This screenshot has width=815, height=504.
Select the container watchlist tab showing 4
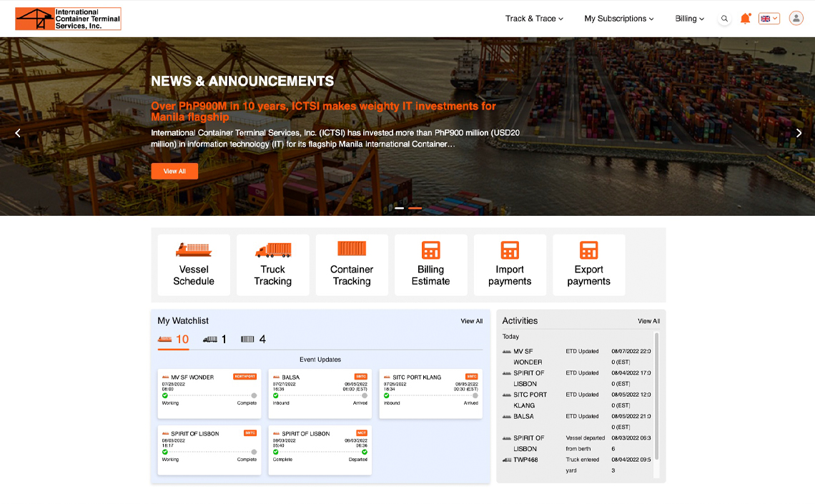pyautogui.click(x=250, y=340)
